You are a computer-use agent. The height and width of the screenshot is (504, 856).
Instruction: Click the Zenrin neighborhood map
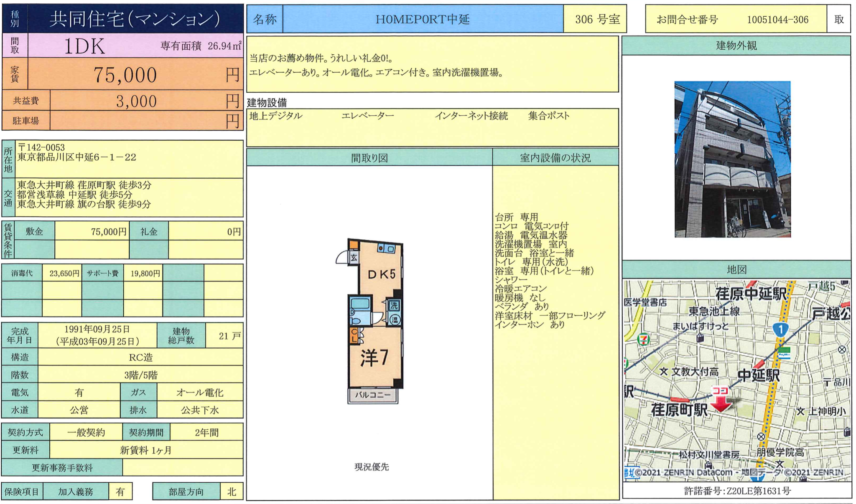tap(737, 380)
